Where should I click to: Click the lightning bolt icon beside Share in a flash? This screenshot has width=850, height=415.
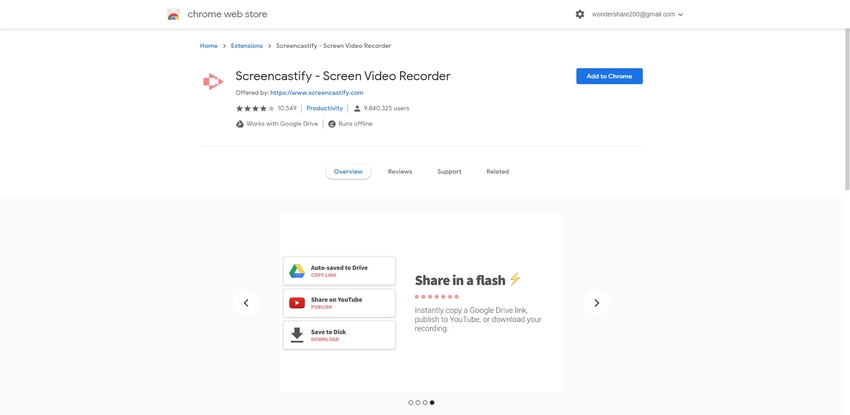(514, 279)
